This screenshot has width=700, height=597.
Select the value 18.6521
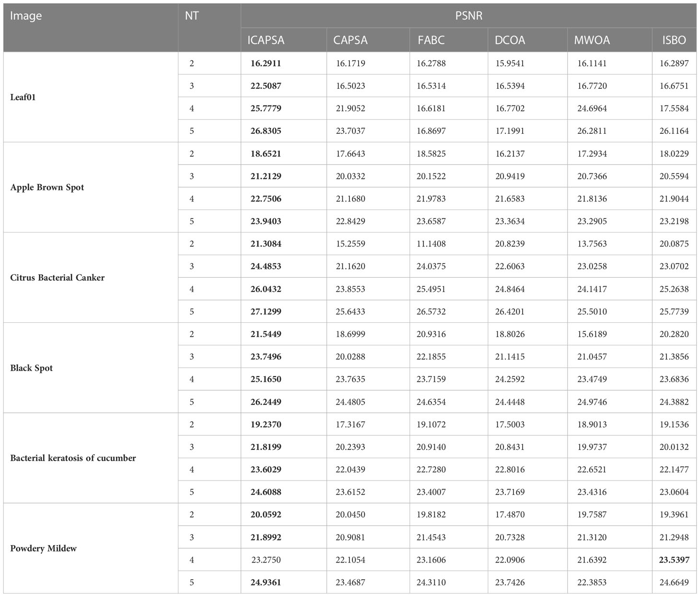266,154
